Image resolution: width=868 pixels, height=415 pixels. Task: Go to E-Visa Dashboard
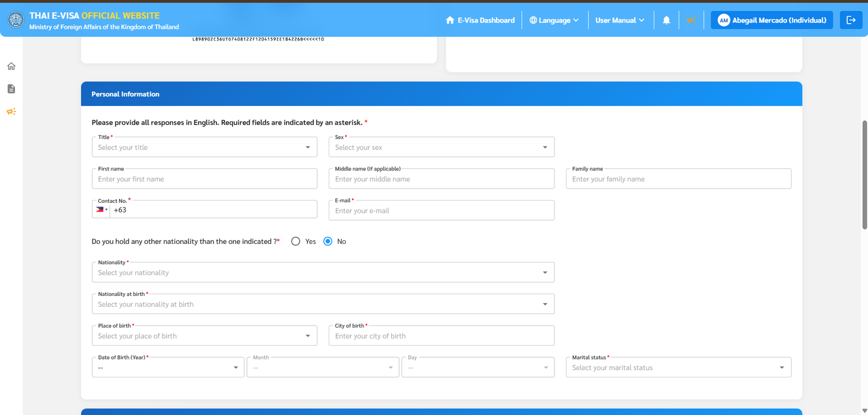click(480, 20)
